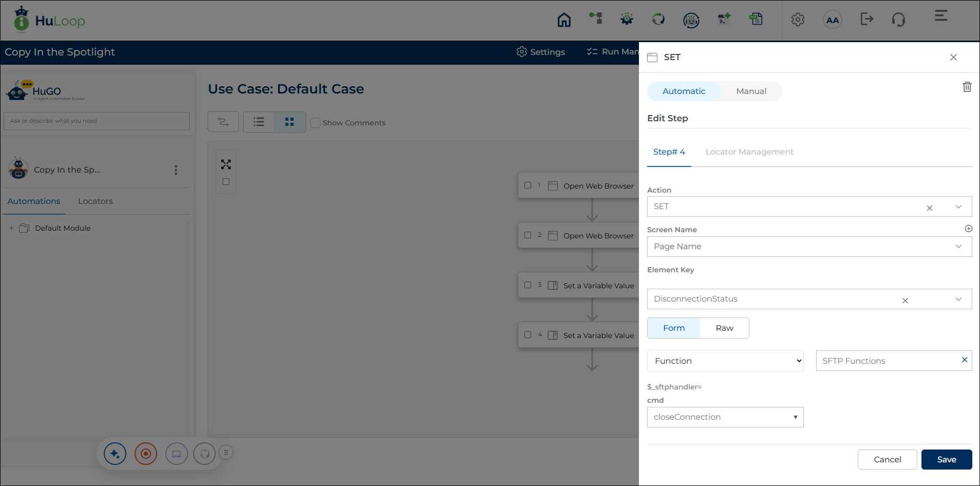Image resolution: width=980 pixels, height=486 pixels.
Task: Open the settings gear icon in top bar
Action: (798, 20)
